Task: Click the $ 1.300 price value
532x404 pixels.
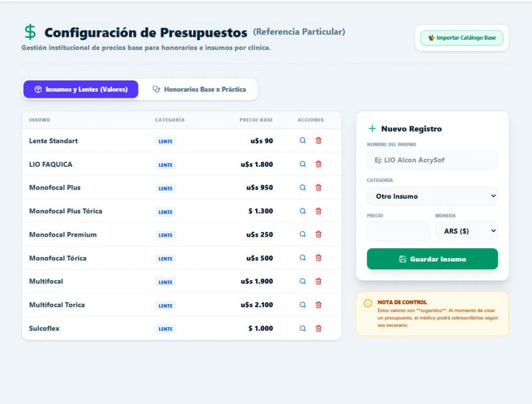Action: (x=261, y=211)
